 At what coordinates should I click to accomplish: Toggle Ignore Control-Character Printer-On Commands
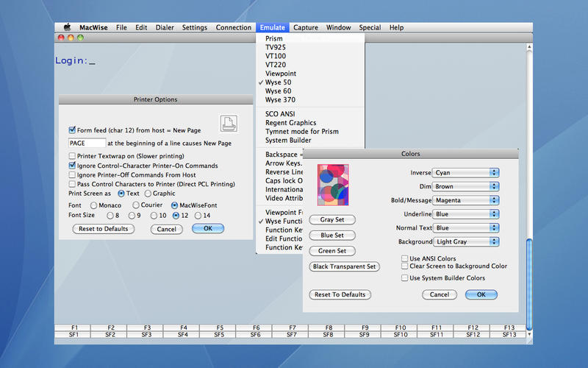point(72,165)
